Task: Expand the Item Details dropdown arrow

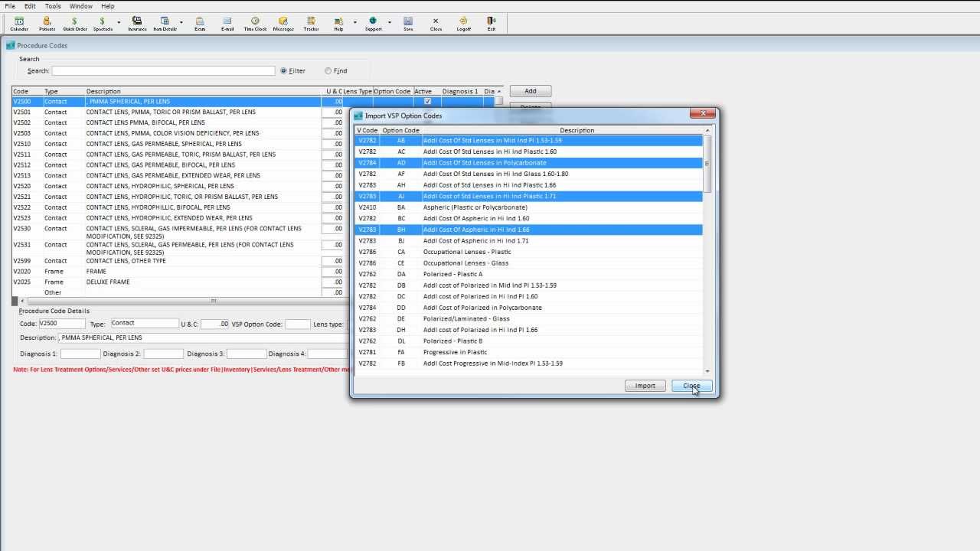Action: [181, 23]
